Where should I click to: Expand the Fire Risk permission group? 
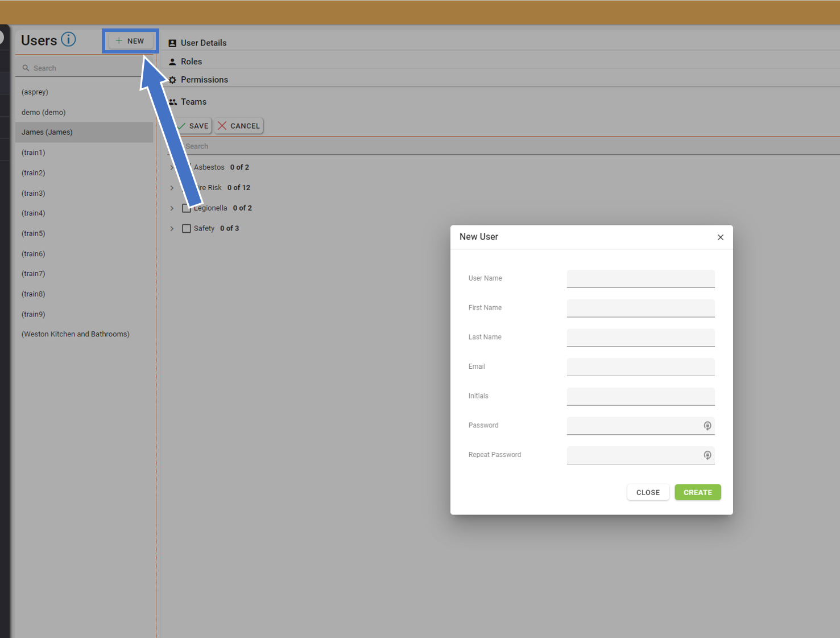coord(172,188)
